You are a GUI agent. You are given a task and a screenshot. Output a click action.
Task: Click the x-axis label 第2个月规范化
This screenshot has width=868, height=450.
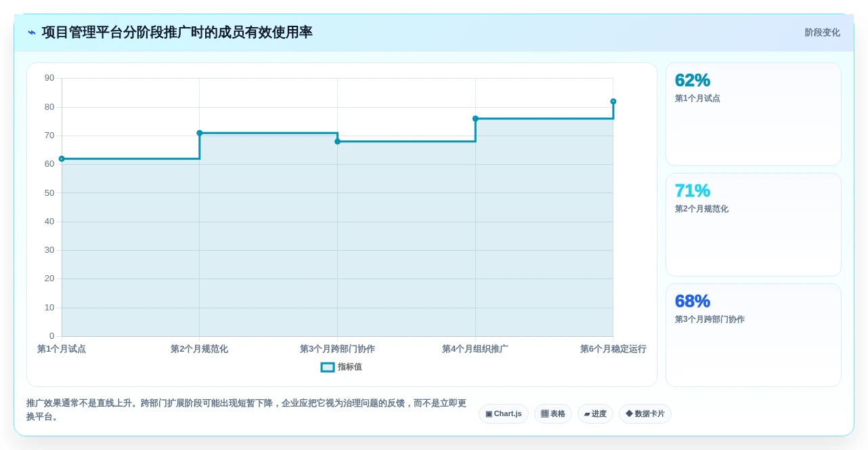199,349
